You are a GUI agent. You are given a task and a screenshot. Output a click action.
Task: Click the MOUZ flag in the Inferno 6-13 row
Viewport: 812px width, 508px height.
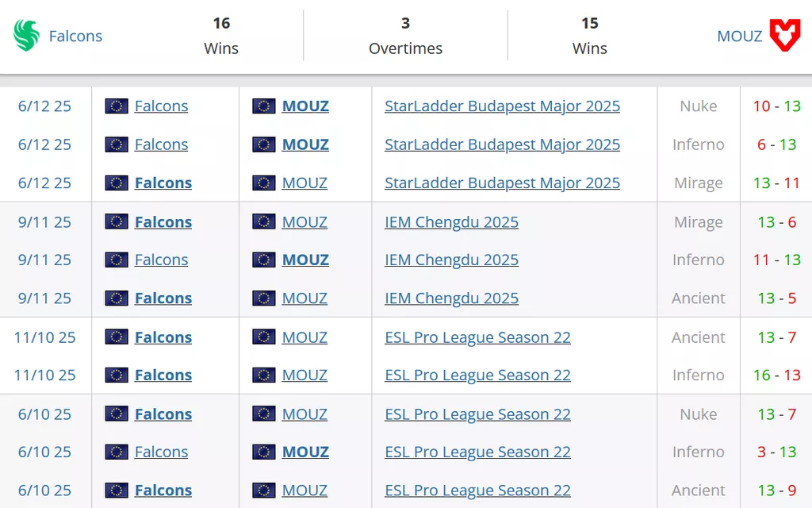pos(264,144)
